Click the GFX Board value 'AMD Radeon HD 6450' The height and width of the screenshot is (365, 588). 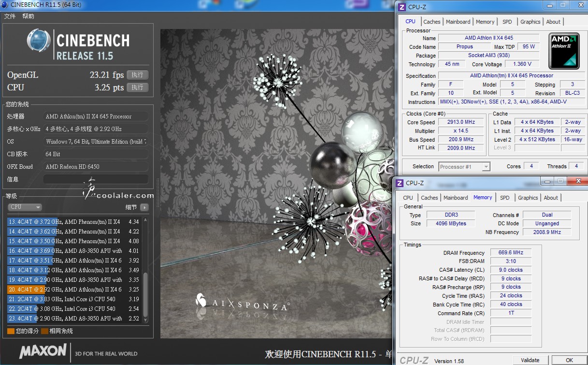(x=96, y=167)
